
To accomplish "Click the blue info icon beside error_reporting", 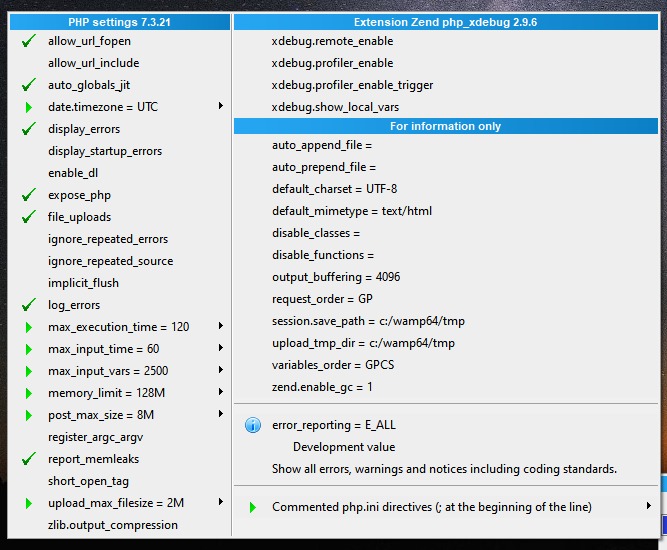I will [253, 425].
